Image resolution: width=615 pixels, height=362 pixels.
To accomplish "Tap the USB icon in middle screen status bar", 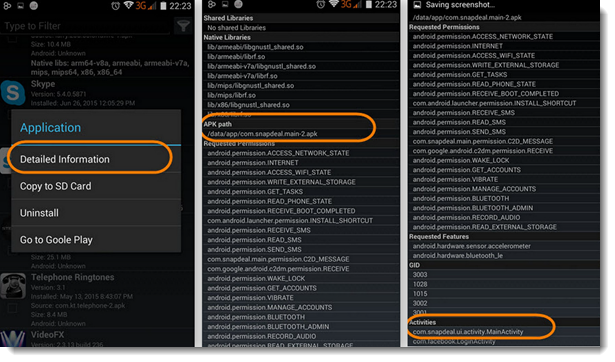I will (212, 5).
